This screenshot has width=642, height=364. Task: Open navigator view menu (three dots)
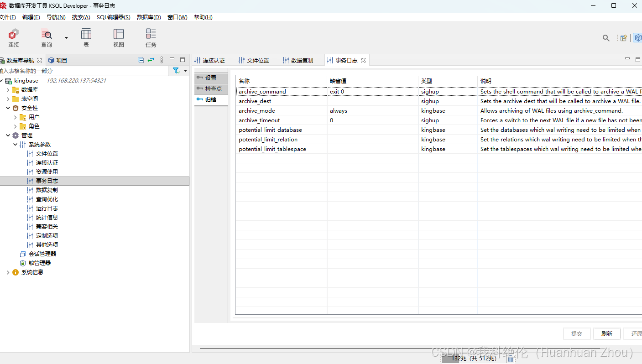pyautogui.click(x=162, y=60)
